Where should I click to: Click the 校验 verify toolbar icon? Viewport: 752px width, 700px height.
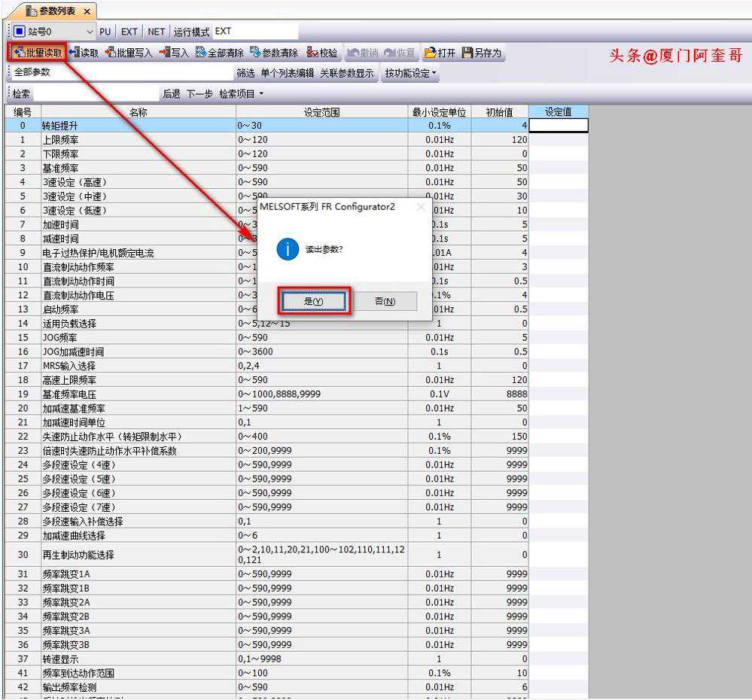[x=322, y=53]
